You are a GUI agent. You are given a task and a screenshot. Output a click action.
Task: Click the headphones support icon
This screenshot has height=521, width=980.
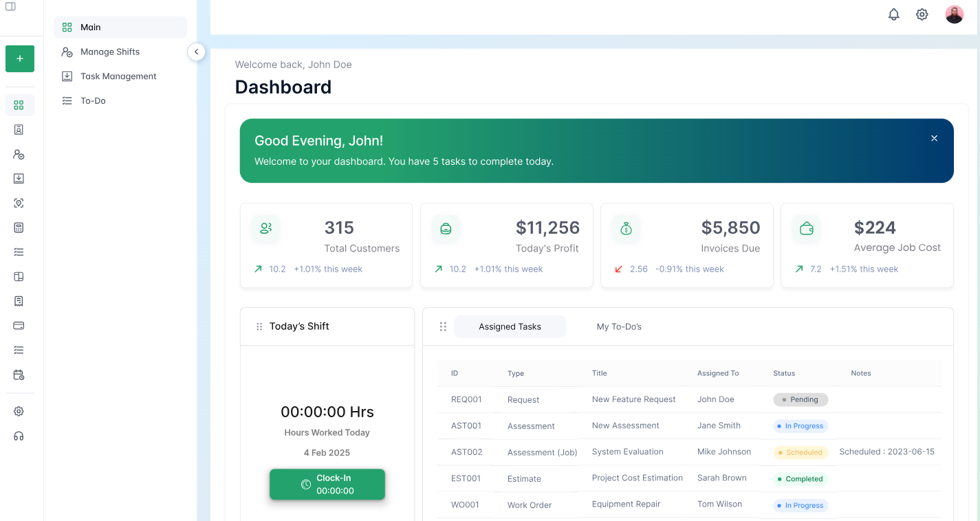point(19,435)
